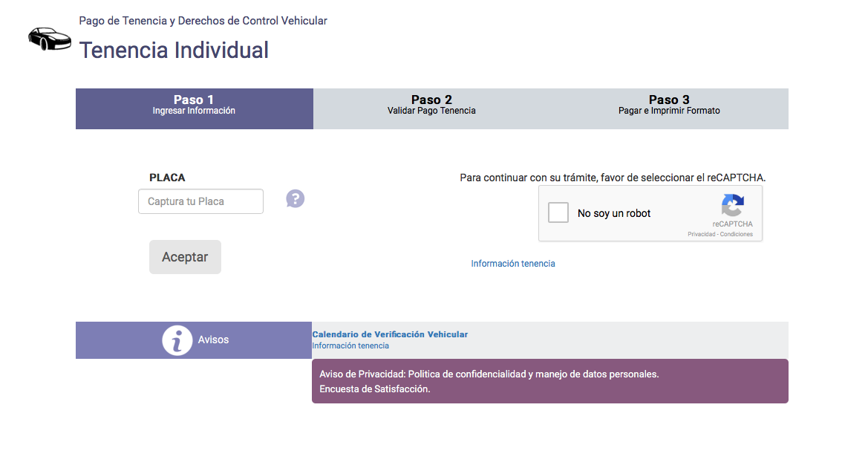Click Información tenencia link in Avisos section
Image resolution: width=868 pixels, height=471 pixels.
coord(350,345)
